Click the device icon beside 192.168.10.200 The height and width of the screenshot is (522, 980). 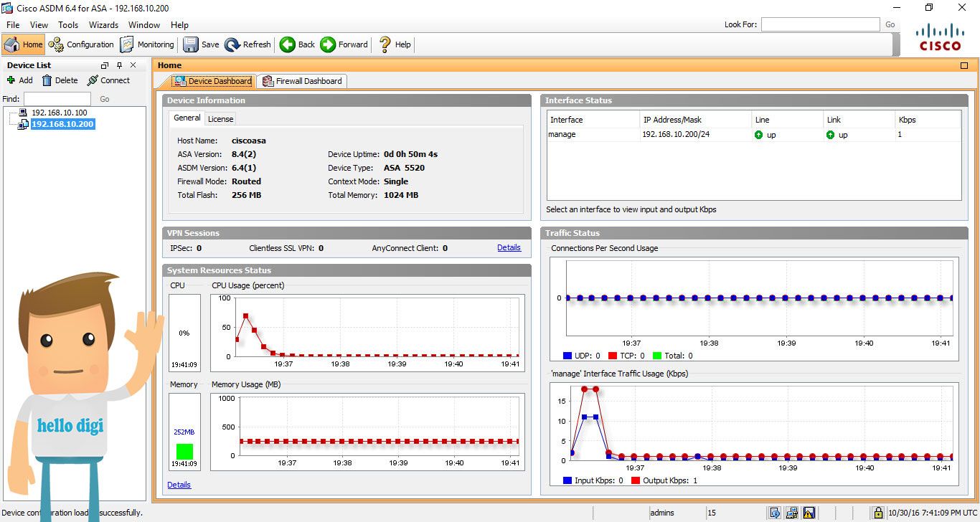(23, 124)
